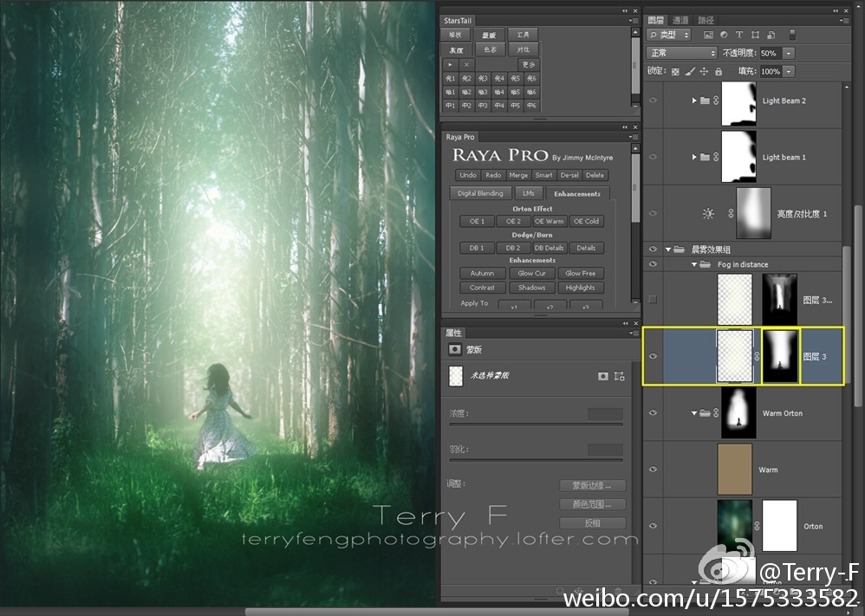This screenshot has height=616, width=865.
Task: Click link icon on Light beam 1 layer
Action: click(x=716, y=157)
